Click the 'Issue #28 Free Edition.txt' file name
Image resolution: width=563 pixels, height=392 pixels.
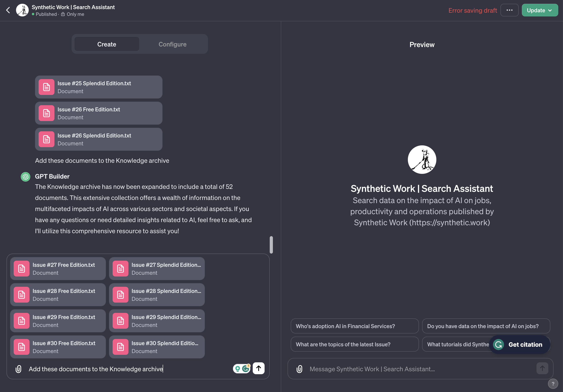[64, 291]
